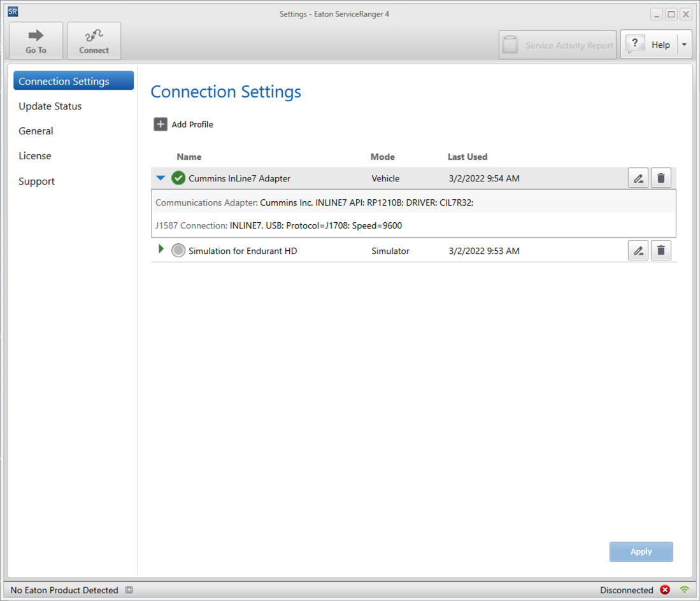Image resolution: width=700 pixels, height=601 pixels.
Task: Click the SR application icon in title bar
Action: [x=13, y=11]
